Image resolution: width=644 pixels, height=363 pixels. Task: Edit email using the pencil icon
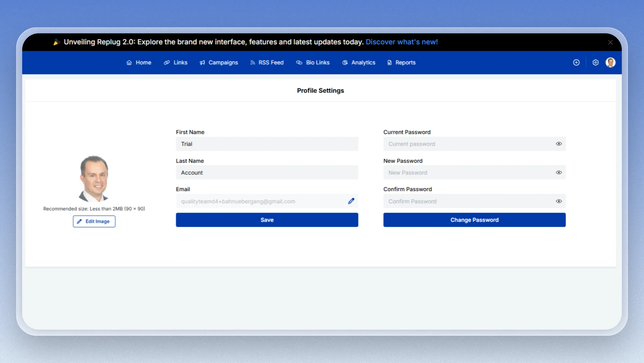coord(351,201)
